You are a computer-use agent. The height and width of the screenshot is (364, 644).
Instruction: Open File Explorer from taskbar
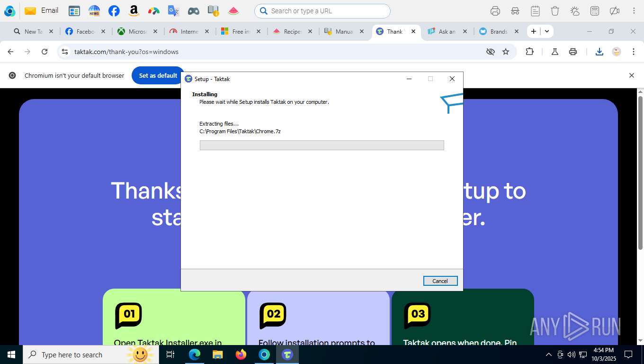[x=217, y=355]
